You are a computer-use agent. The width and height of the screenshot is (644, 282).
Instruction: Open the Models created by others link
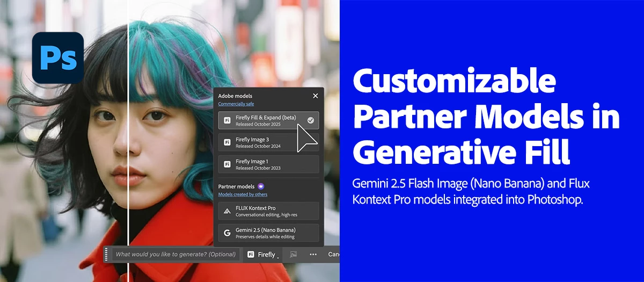(243, 194)
